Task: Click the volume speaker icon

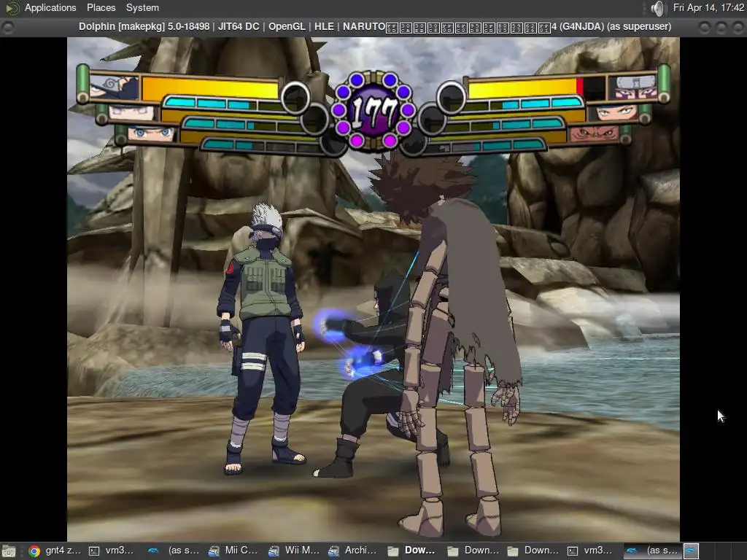Action: pos(657,8)
